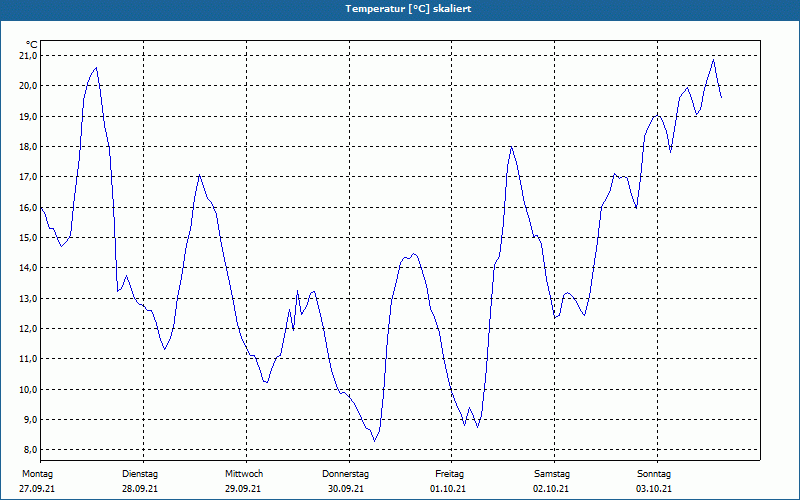This screenshot has height=500, width=800.
Task: Click the 18,0 y-axis label
Action: click(x=28, y=146)
